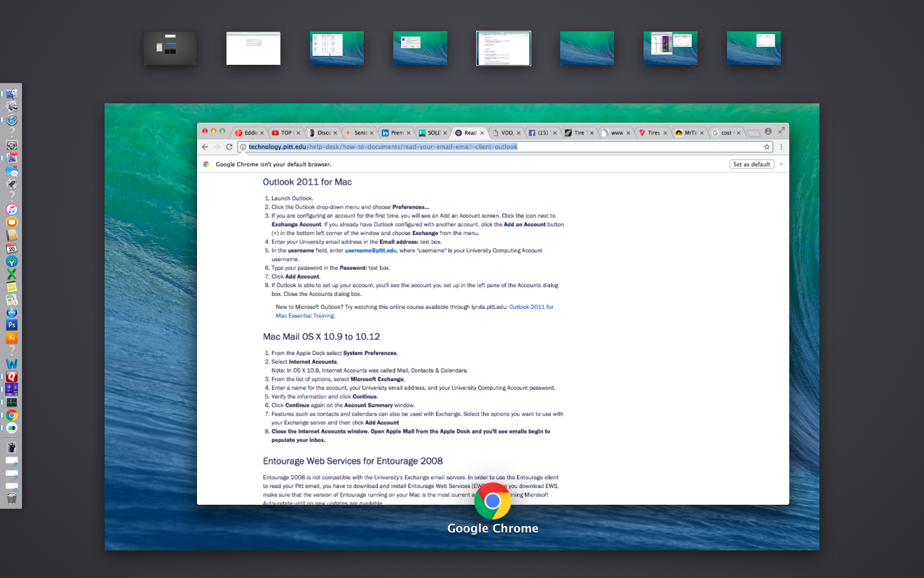
Task: Click the Outlook 2011 for Mac heading
Action: 307,182
